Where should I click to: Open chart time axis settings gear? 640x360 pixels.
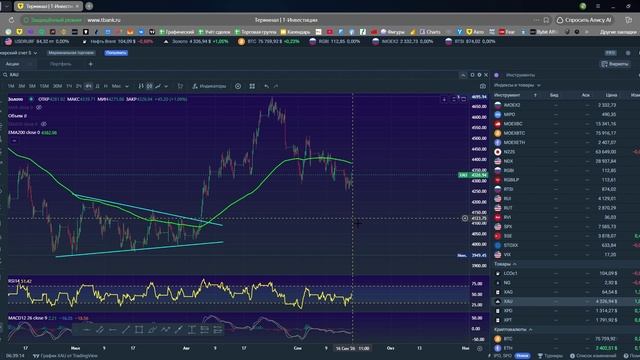[x=480, y=348]
